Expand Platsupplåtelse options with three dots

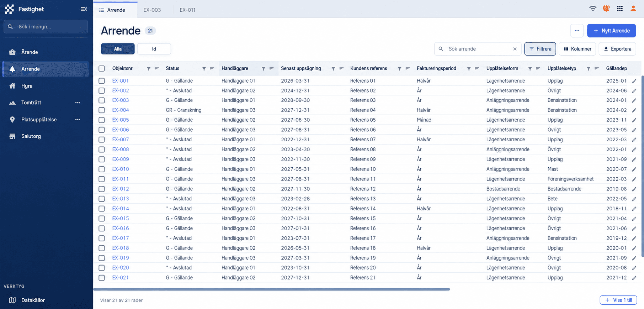click(x=78, y=120)
